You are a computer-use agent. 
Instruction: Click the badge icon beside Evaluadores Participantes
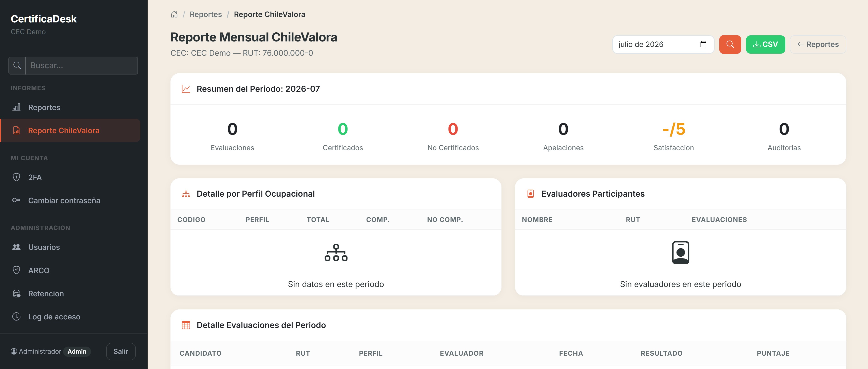point(530,194)
